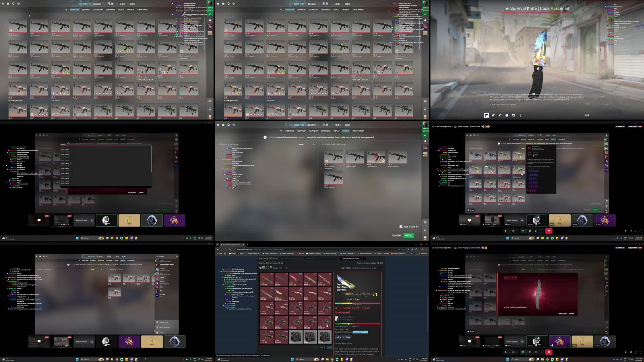Select the grid view icon above the listings
The image size is (644, 362).
[x=264, y=267]
